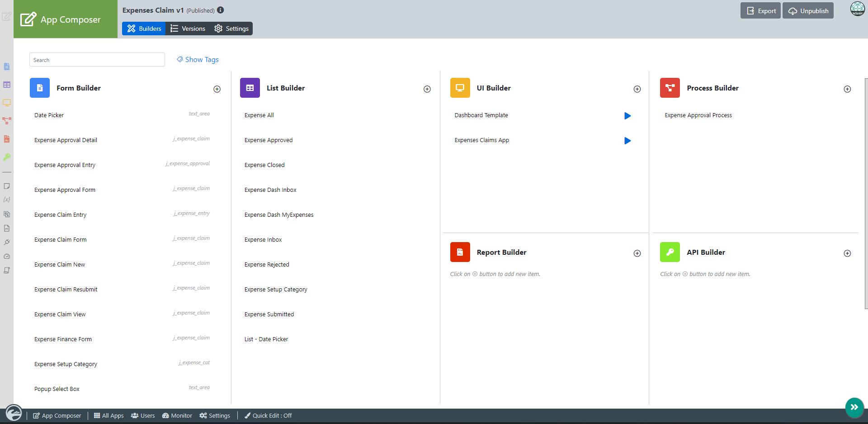Switch to the Builders tab
This screenshot has height=424, width=868.
point(144,29)
